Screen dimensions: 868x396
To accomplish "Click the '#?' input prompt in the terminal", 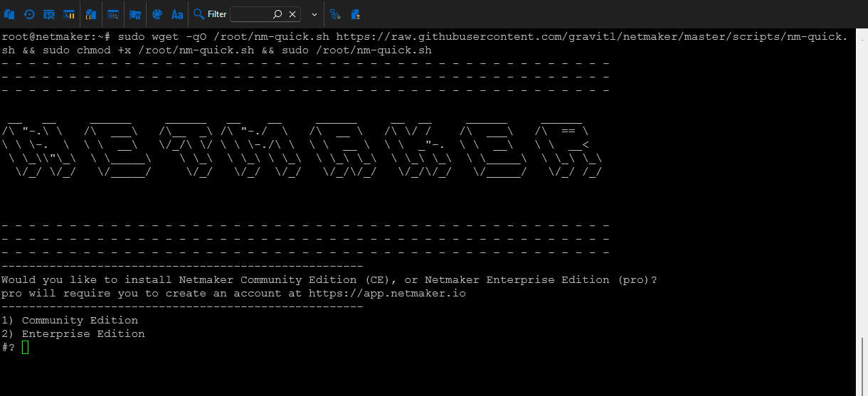I will (x=8, y=348).
